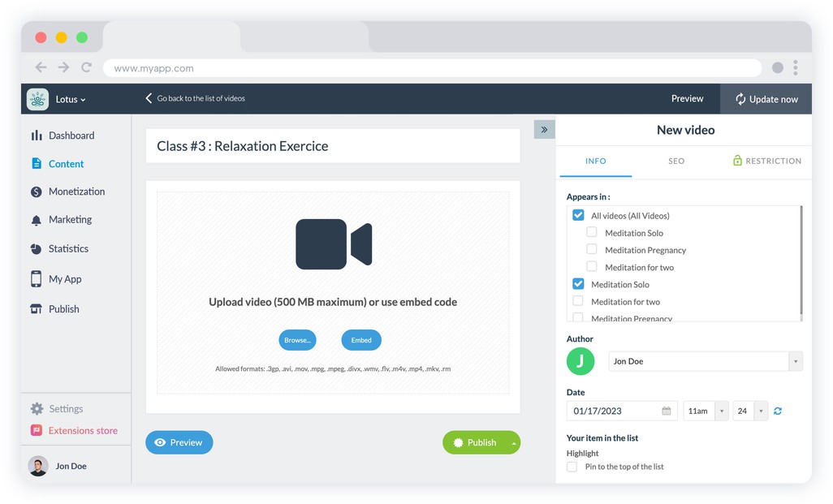Image resolution: width=833 pixels, height=504 pixels.
Task: Open the Dashboard bar chart icon
Action: pos(37,136)
